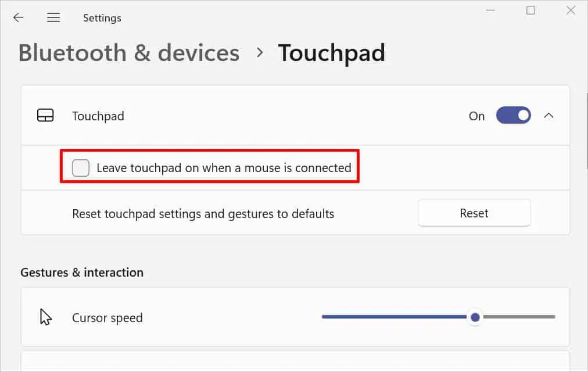Collapse the Touchpad section with the chevron

tap(548, 116)
